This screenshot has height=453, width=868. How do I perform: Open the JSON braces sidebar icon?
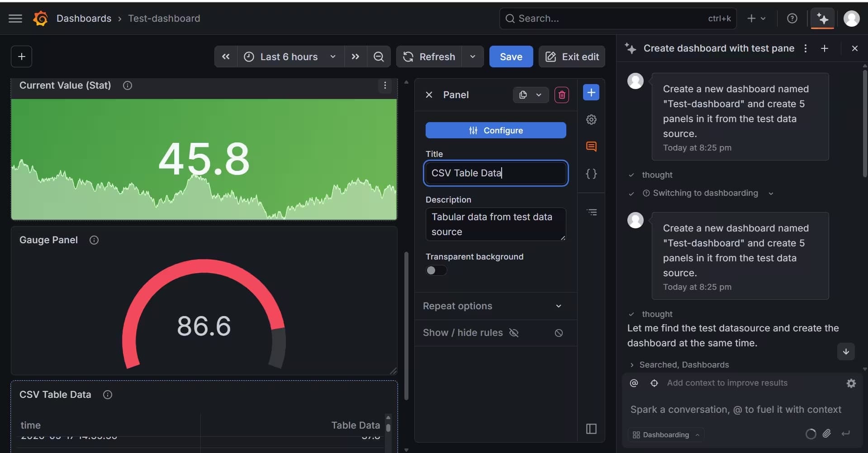pyautogui.click(x=591, y=174)
